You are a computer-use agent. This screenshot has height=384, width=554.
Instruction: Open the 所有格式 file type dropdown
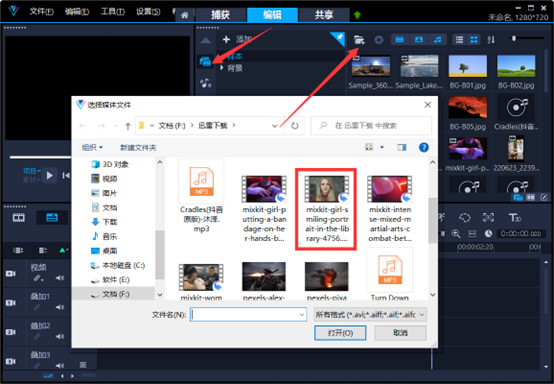[370, 314]
